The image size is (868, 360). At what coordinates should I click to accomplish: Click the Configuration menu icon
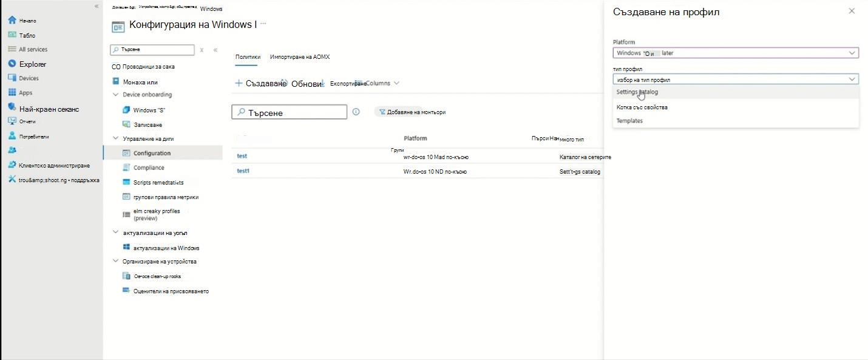[x=126, y=153]
